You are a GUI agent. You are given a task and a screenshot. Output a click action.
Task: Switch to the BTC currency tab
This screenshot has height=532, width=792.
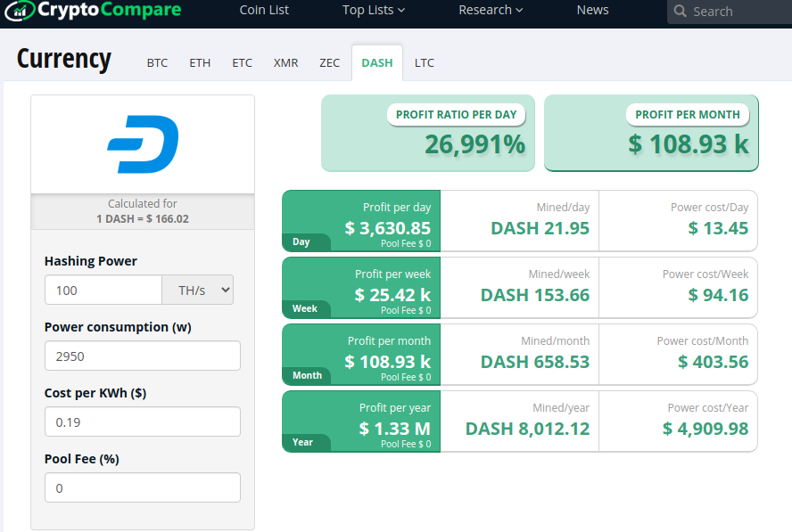157,63
